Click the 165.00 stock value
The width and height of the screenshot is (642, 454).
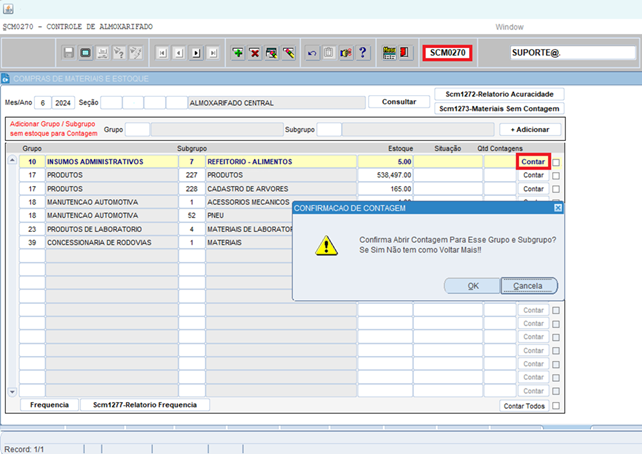[385, 189]
